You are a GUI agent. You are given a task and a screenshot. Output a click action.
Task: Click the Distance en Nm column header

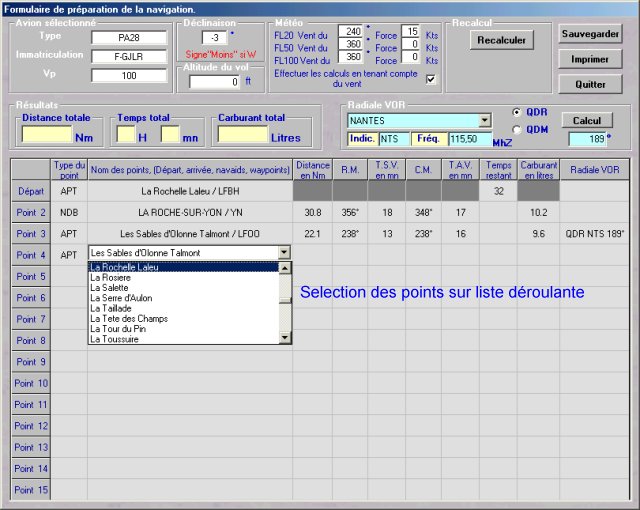313,169
